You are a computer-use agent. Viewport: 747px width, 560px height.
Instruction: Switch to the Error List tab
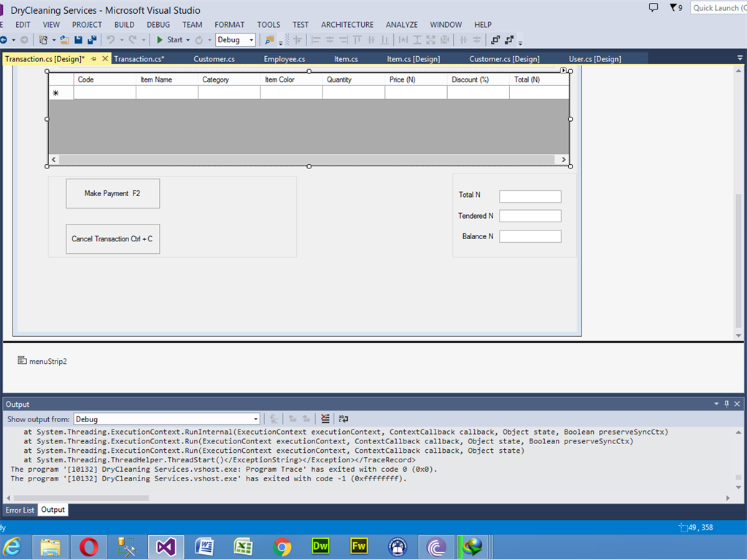coord(20,510)
